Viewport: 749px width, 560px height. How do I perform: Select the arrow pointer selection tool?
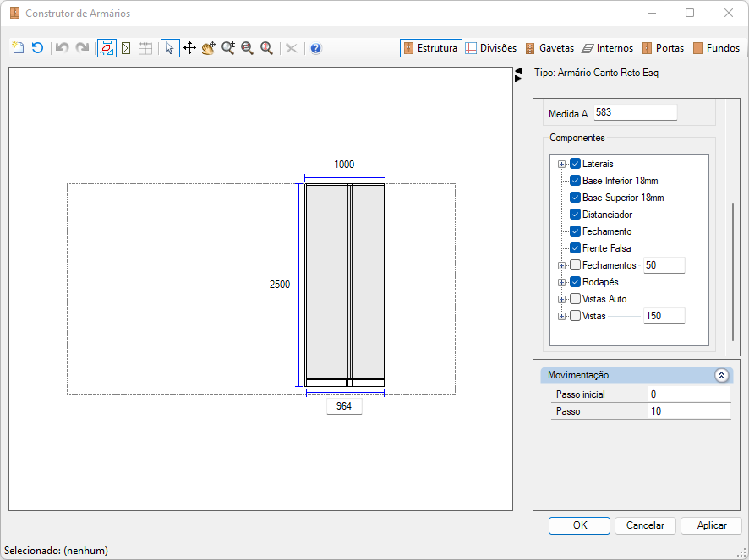pos(170,48)
